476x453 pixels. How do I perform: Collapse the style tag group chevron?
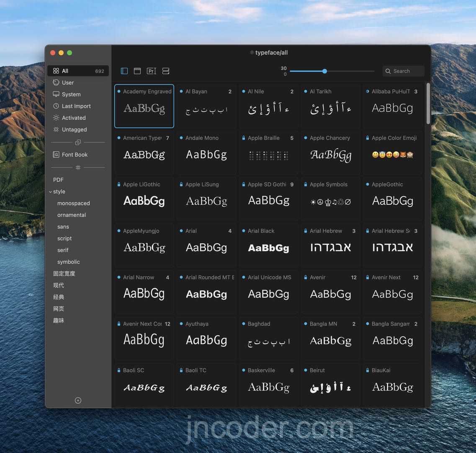[50, 192]
